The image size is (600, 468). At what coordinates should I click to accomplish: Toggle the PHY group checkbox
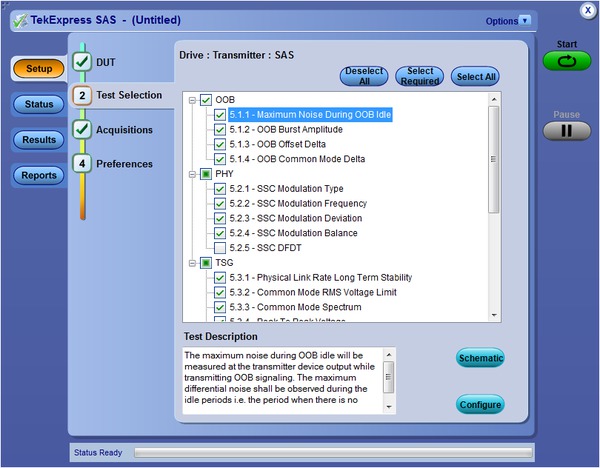pyautogui.click(x=206, y=174)
